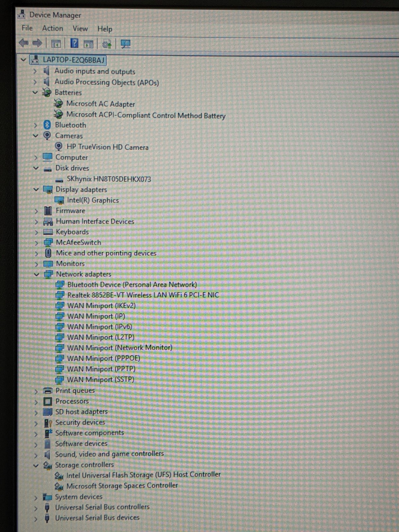
Task: Expand the Processors category
Action: [36, 402]
